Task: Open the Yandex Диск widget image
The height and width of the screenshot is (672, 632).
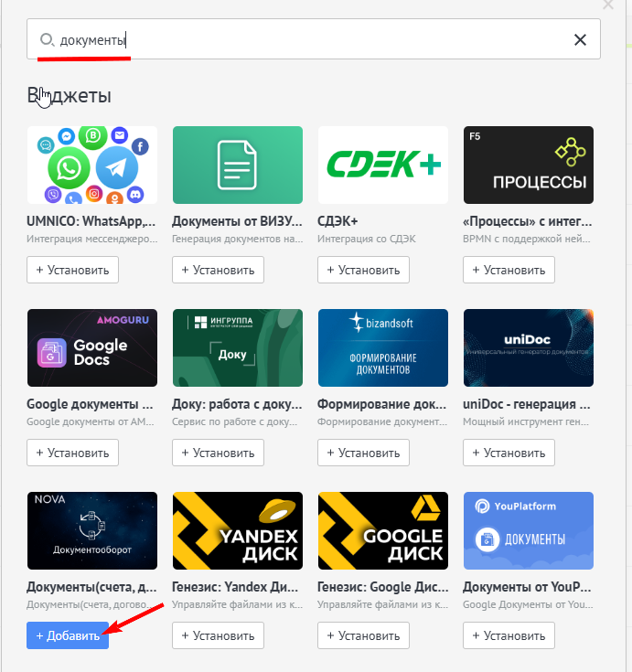Action: [x=237, y=530]
